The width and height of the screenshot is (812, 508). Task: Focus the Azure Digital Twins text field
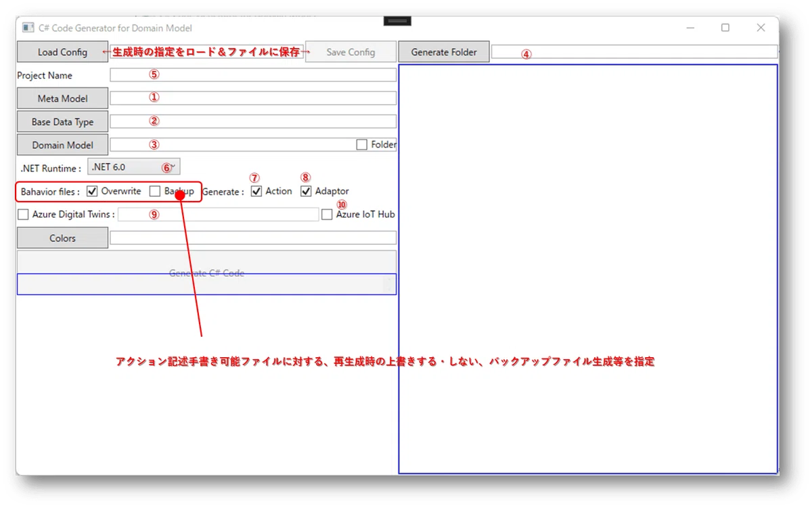pyautogui.click(x=218, y=214)
